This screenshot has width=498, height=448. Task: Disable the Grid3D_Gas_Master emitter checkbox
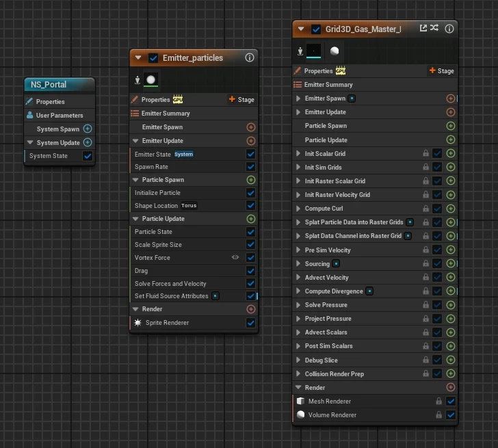point(316,29)
